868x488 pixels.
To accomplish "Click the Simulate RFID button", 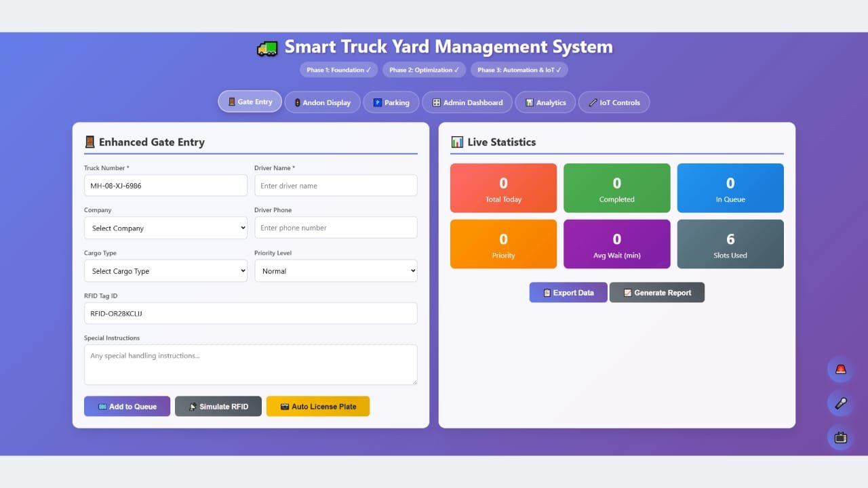I will tap(218, 406).
